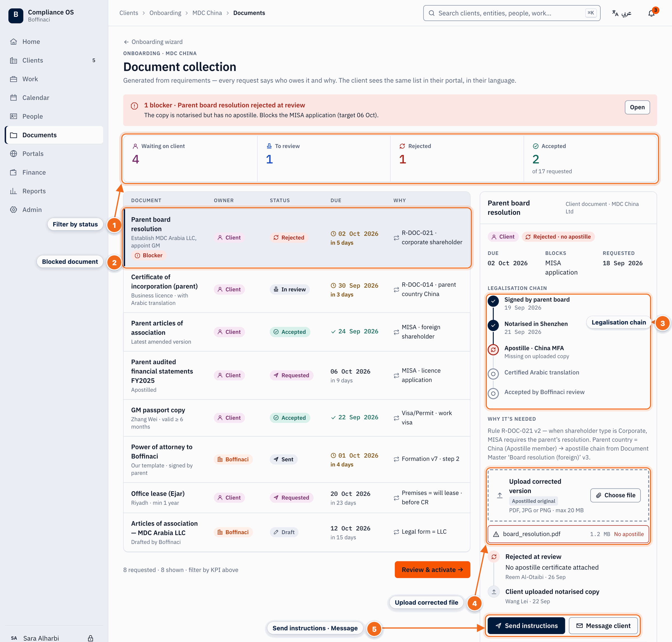Click the In review status badge
Image resolution: width=672 pixels, height=642 pixels.
coord(290,290)
